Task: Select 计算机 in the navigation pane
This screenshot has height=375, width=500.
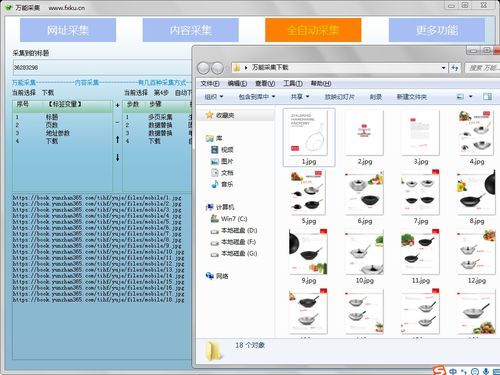Action: [x=220, y=207]
